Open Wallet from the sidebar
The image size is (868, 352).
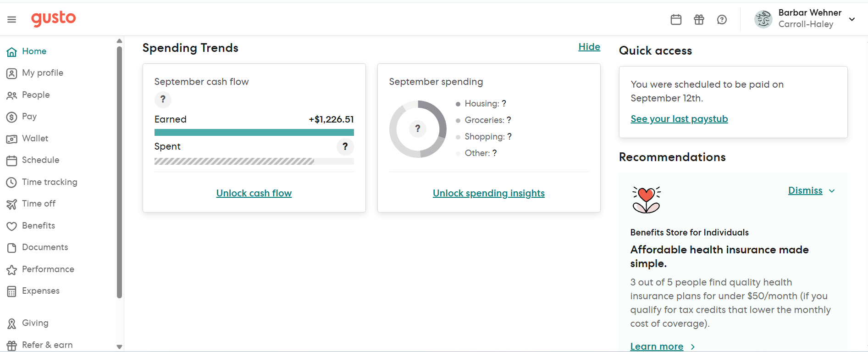tap(35, 138)
